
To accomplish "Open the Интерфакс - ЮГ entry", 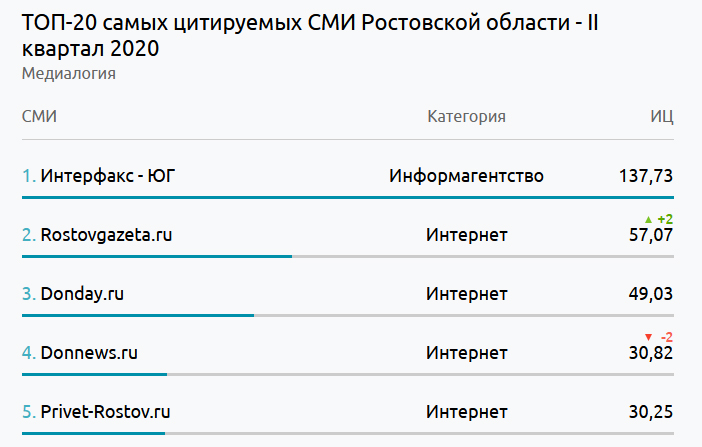I will [x=108, y=176].
